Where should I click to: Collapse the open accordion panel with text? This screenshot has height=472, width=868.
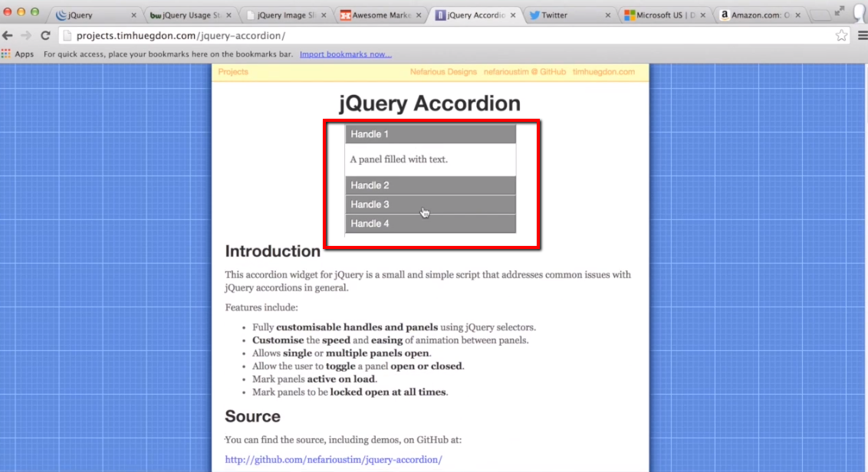tap(431, 133)
